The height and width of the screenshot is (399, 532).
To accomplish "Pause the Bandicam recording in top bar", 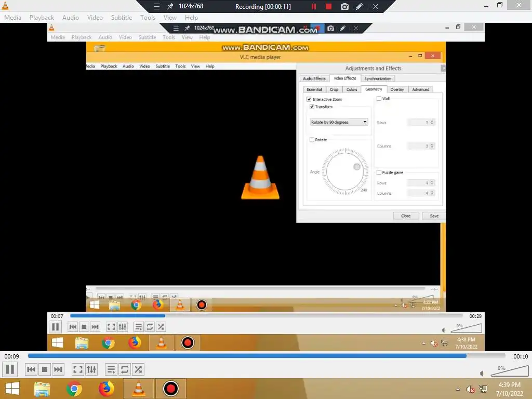I will pyautogui.click(x=314, y=6).
